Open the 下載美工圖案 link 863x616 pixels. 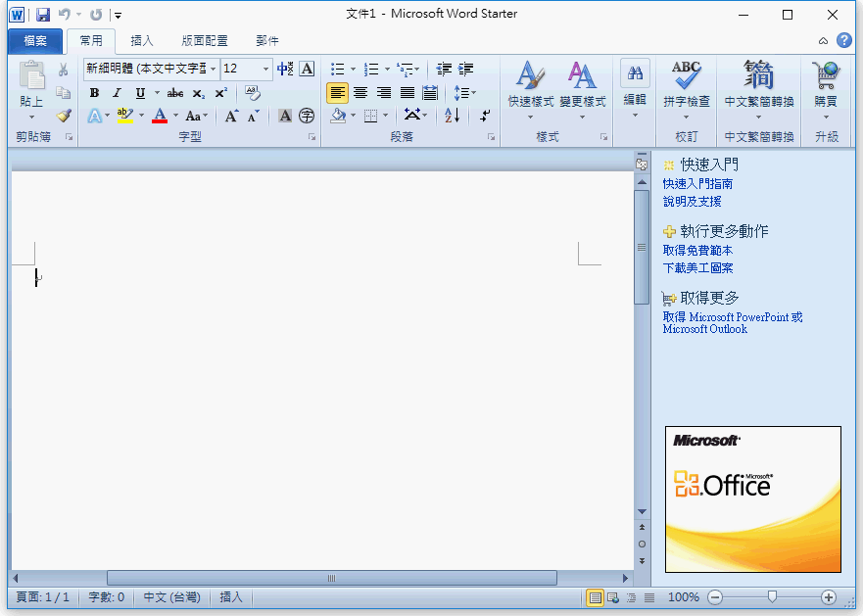tap(697, 268)
